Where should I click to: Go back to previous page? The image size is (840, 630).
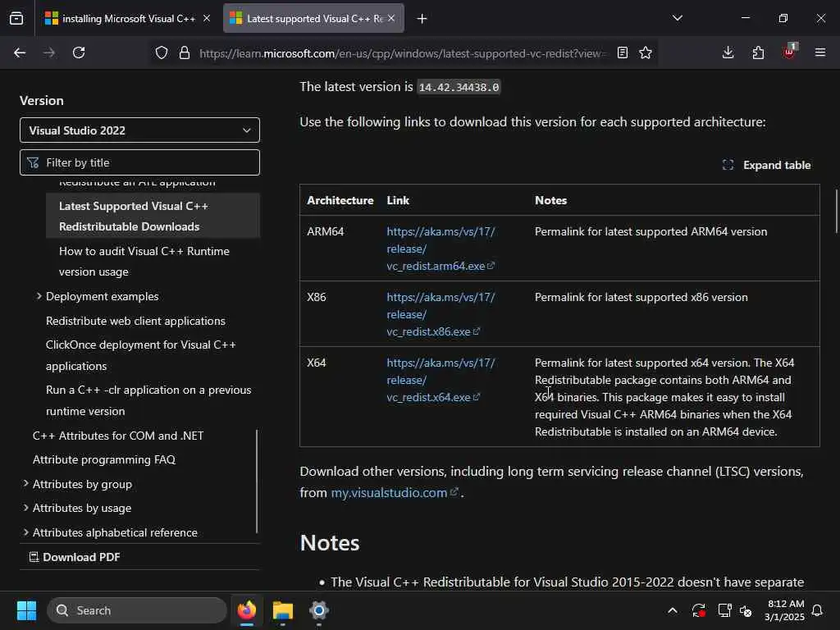pos(20,52)
